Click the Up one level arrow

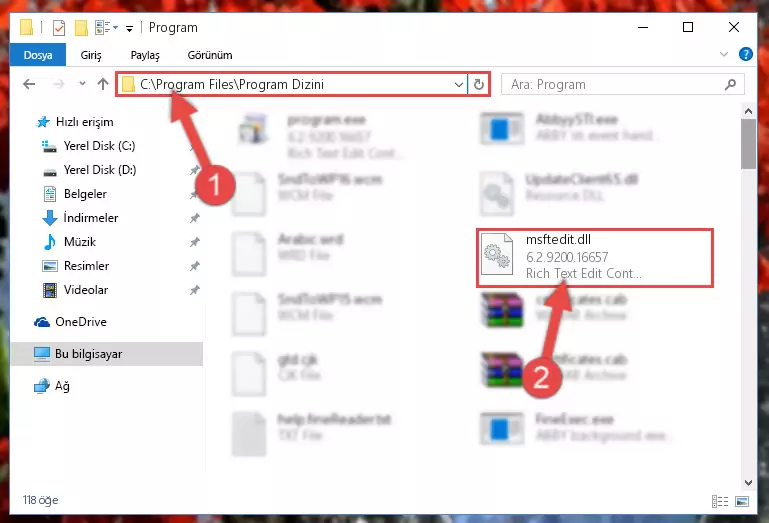(103, 84)
